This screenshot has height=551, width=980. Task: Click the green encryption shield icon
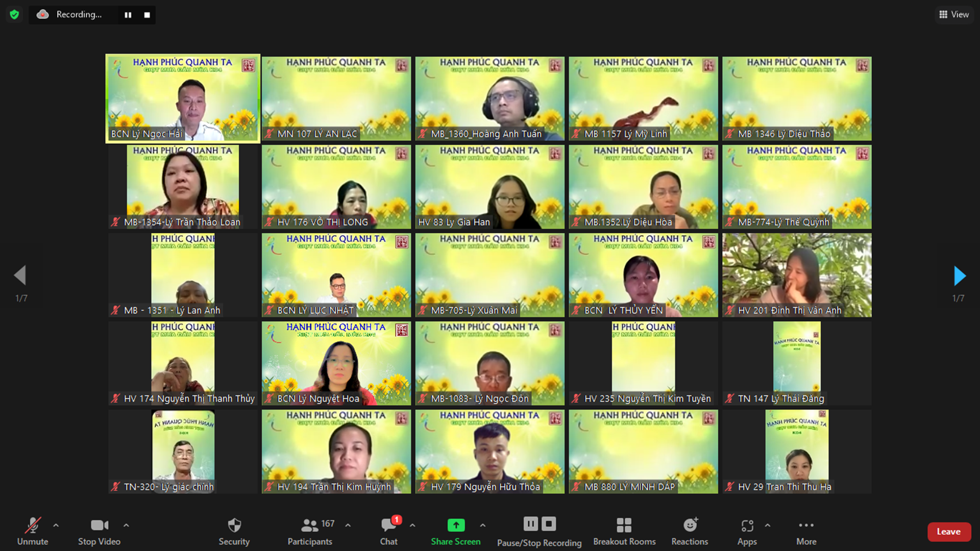(14, 14)
